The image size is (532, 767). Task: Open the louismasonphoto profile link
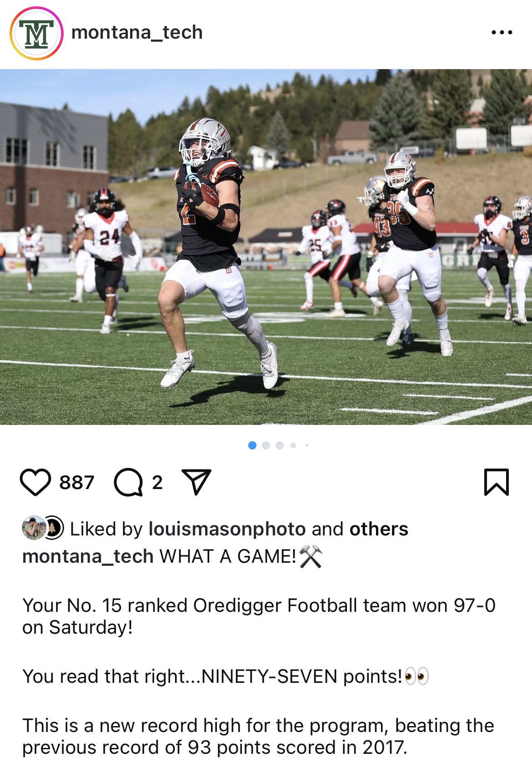[227, 529]
